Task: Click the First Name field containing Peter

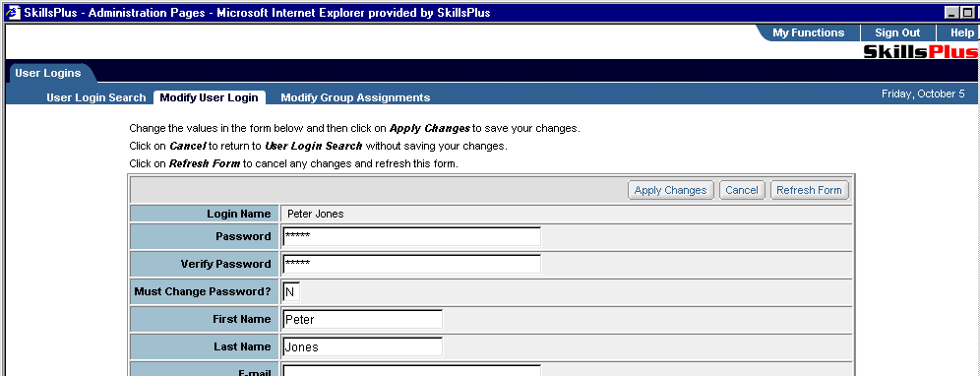Action: (362, 319)
